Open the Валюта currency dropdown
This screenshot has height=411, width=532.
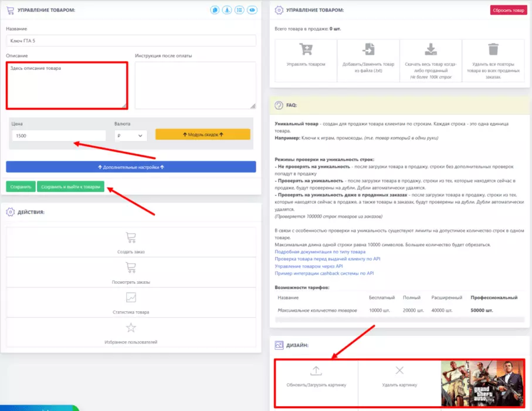pos(131,136)
